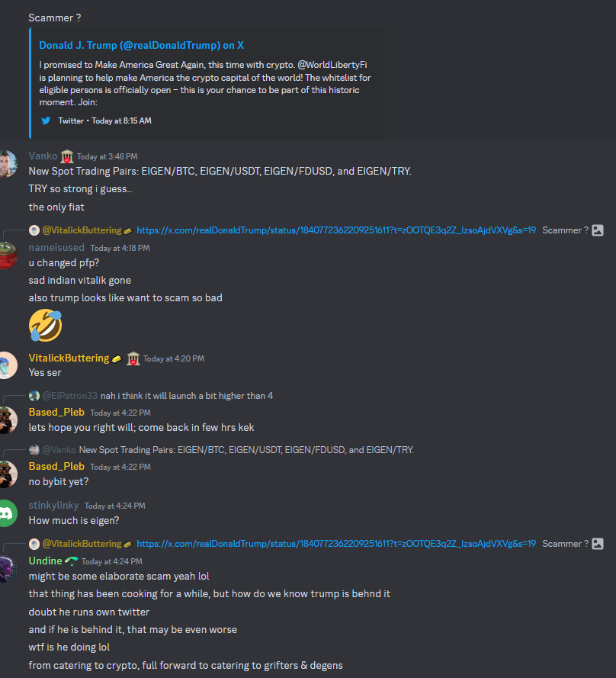Jump to replied @ElPatron33 message preview
Viewport: 616px width, 678px height.
[187, 396]
